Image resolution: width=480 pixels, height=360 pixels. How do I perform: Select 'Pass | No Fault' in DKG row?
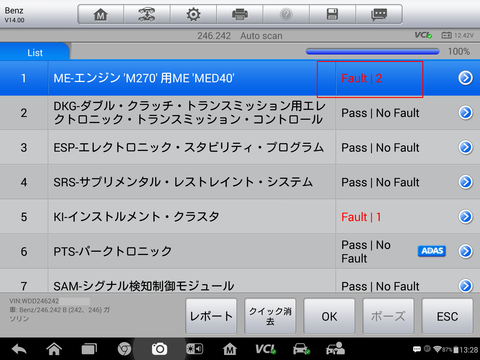tap(380, 113)
